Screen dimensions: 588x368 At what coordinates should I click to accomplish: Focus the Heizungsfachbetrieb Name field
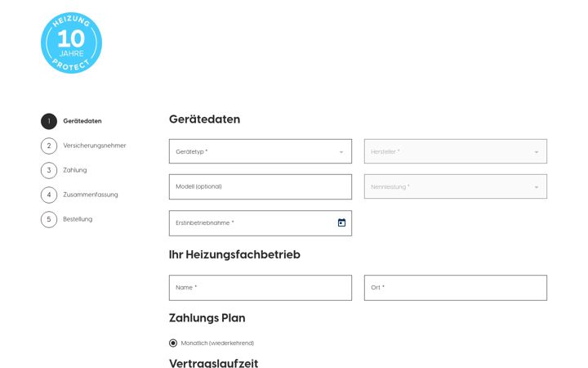pyautogui.click(x=261, y=288)
